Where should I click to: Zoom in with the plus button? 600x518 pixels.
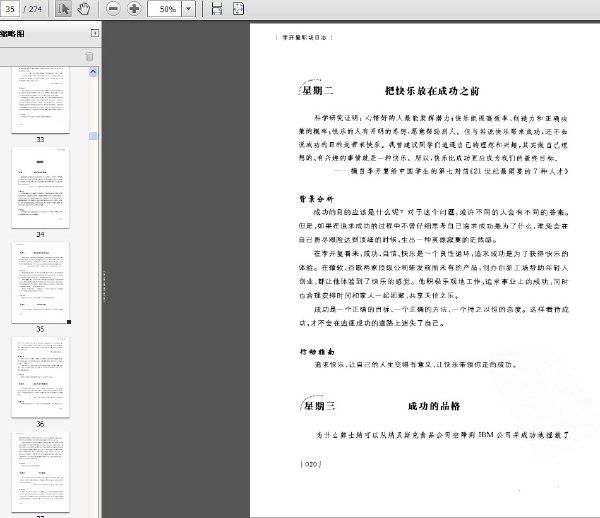pos(134,8)
